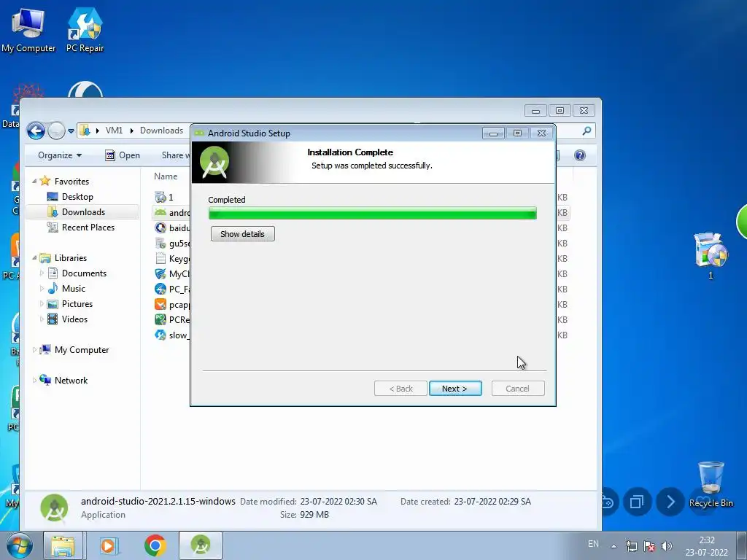Image resolution: width=747 pixels, height=560 pixels.
Task: Click taskbar clock showing 2:32
Action: [706, 546]
